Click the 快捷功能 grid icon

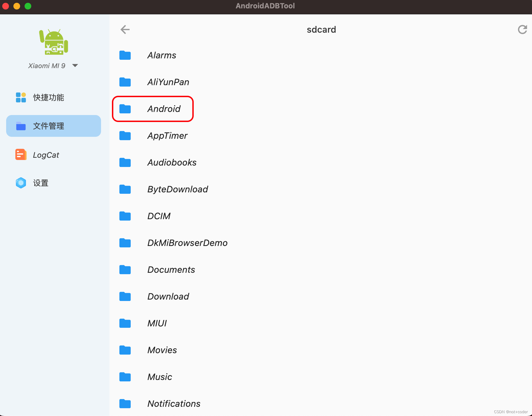point(21,97)
